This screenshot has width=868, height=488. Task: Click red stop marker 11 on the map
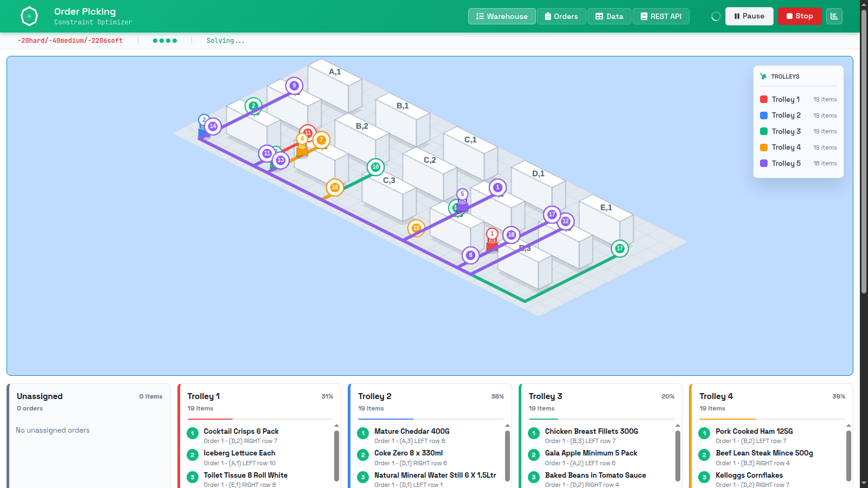(308, 132)
